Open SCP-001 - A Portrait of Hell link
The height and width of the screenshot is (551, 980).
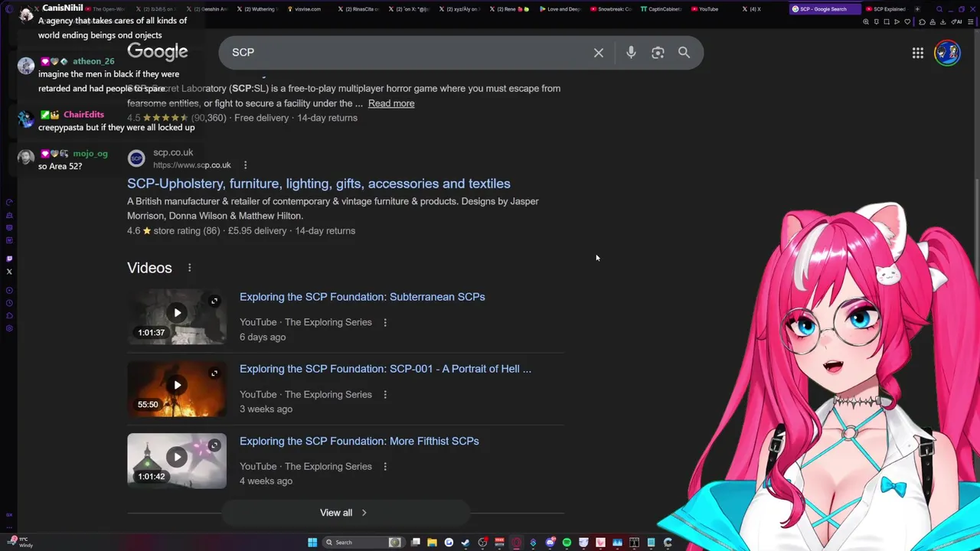(x=385, y=369)
